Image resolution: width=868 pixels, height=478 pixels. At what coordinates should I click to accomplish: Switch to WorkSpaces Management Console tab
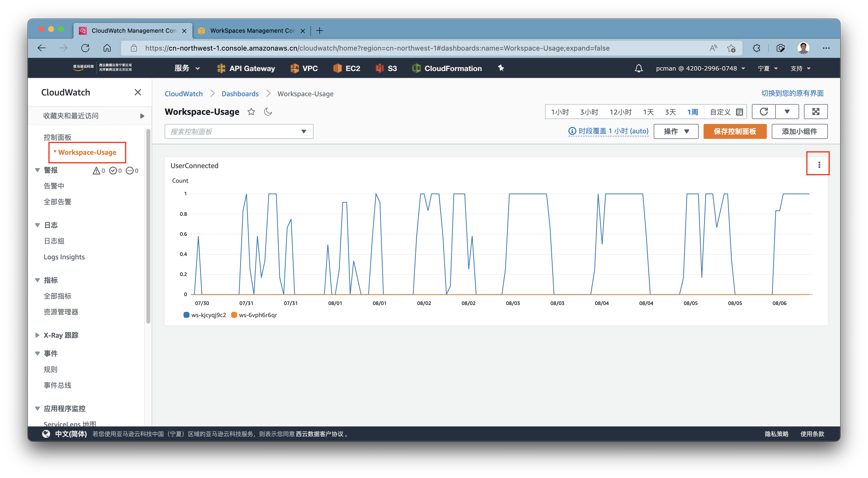coord(252,31)
